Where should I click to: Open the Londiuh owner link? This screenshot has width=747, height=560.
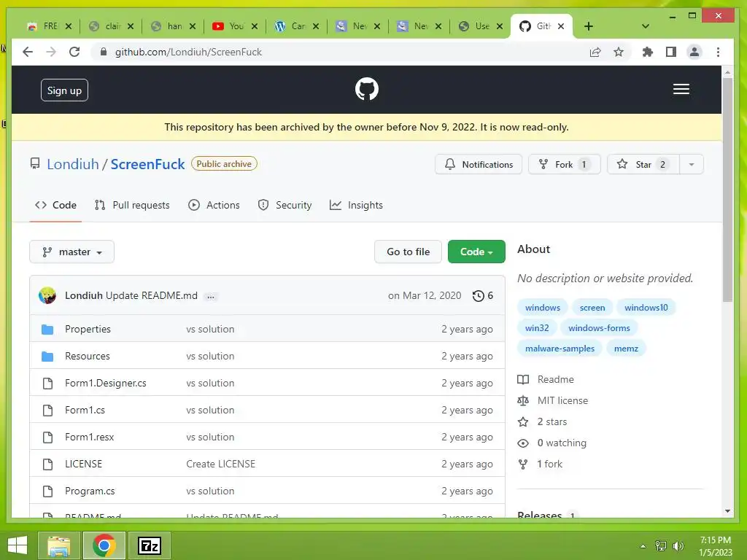(x=73, y=164)
